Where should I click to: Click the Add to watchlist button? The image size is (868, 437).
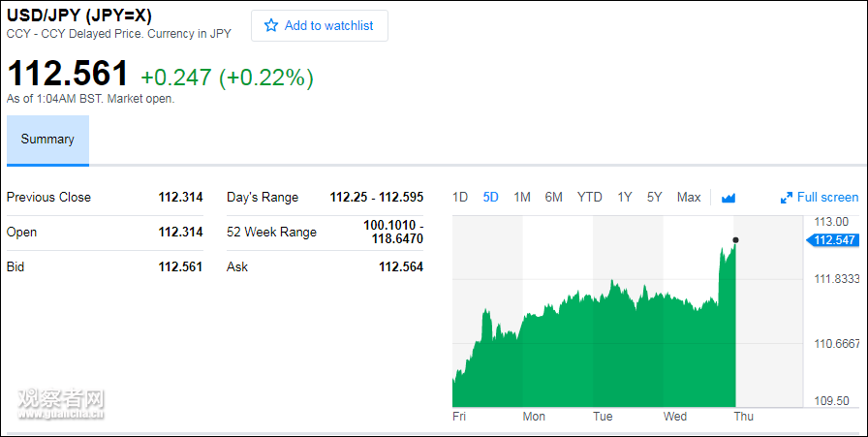(x=320, y=26)
